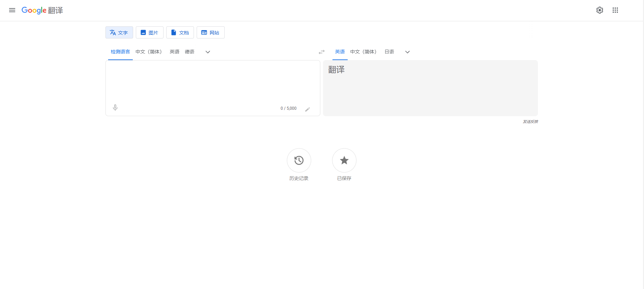The height and width of the screenshot is (289, 644).
Task: Switch to 文档 document translation
Action: click(180, 33)
